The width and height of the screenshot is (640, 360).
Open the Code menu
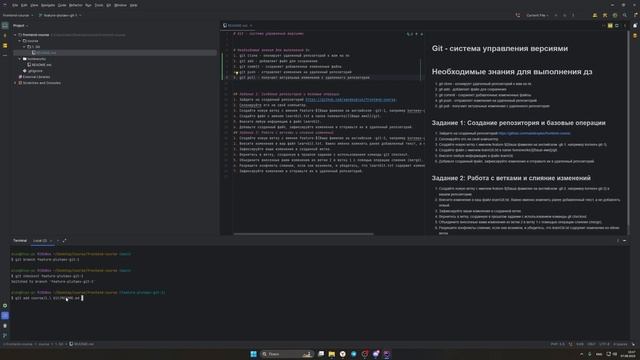coord(62,5)
